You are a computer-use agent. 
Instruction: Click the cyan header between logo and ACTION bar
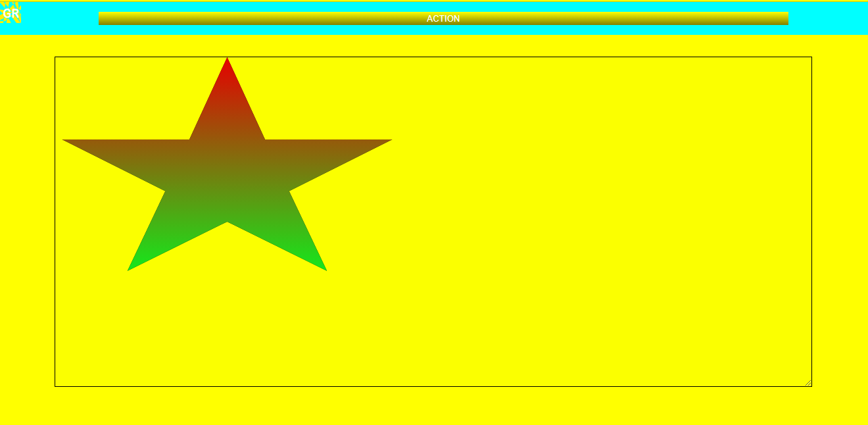59,18
